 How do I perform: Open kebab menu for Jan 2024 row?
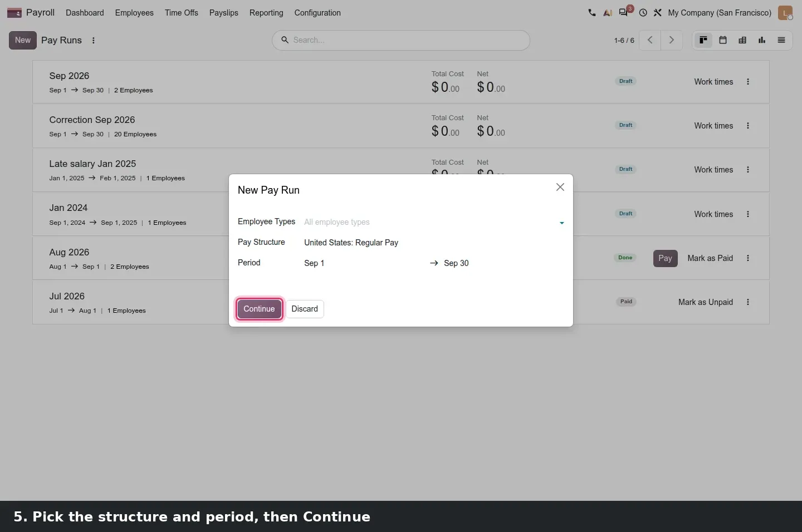(748, 214)
